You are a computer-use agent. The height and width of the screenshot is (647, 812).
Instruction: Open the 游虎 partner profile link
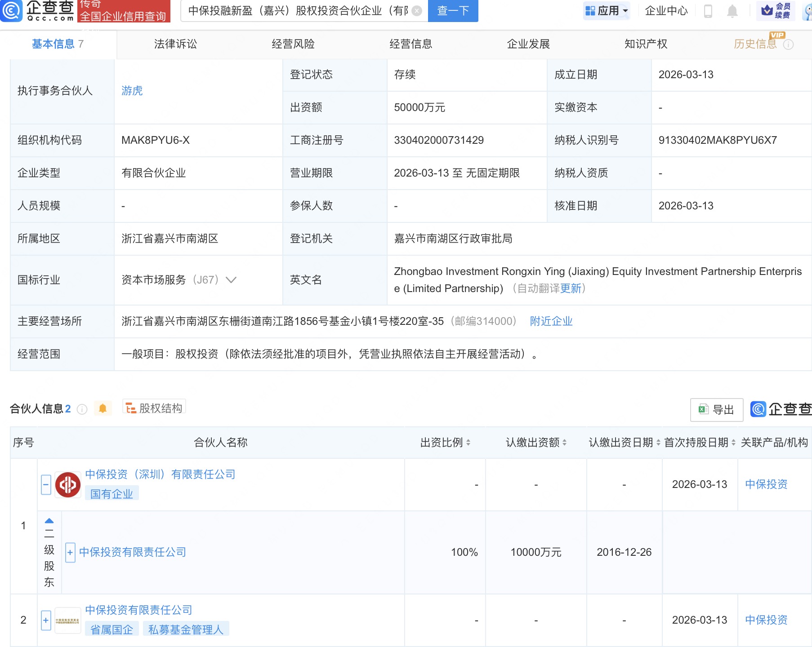(132, 91)
